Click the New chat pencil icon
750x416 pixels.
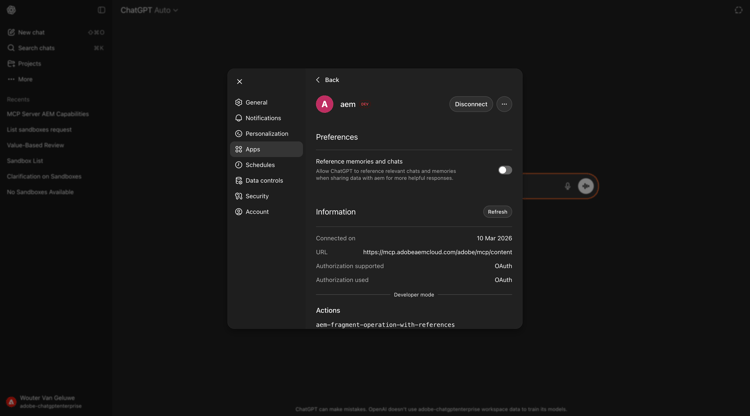[11, 33]
